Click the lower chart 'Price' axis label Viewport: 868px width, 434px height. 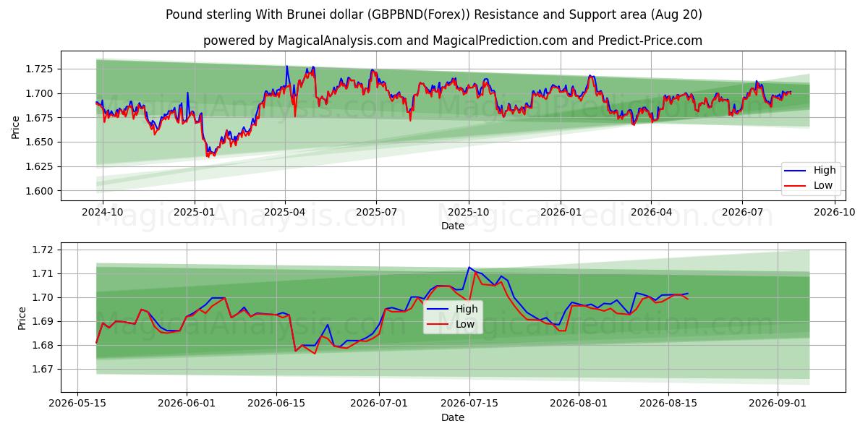[22, 317]
